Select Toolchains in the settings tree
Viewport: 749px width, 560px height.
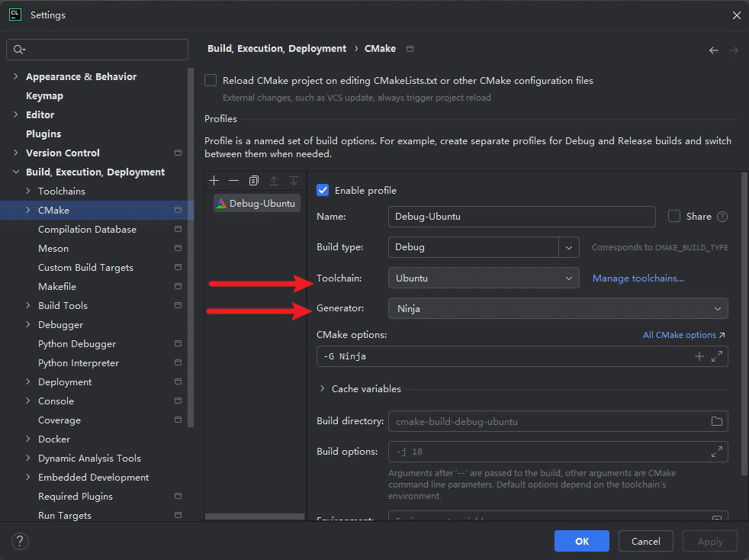[62, 191]
